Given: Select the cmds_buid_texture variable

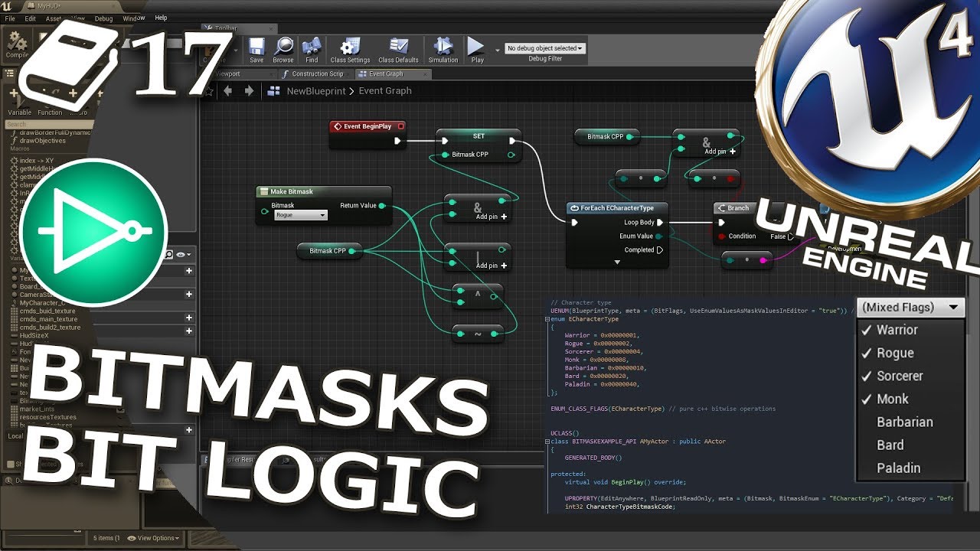Looking at the screenshot, I should [x=44, y=311].
